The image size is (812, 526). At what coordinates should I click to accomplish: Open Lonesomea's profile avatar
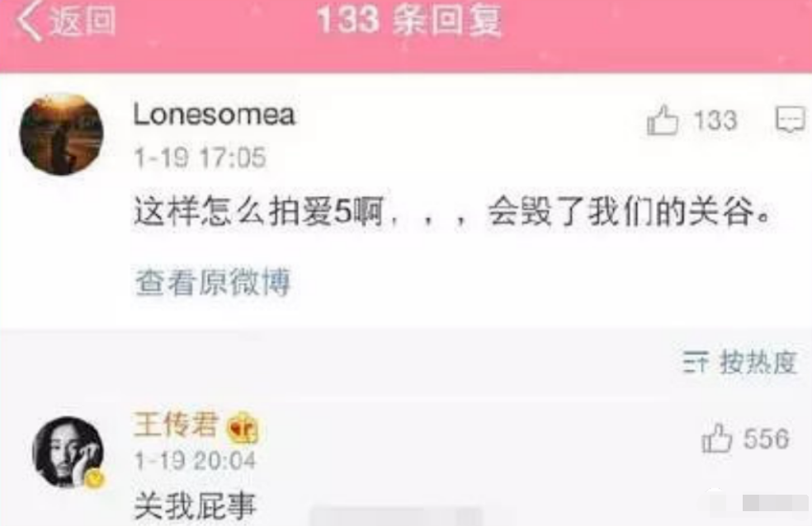(x=61, y=134)
